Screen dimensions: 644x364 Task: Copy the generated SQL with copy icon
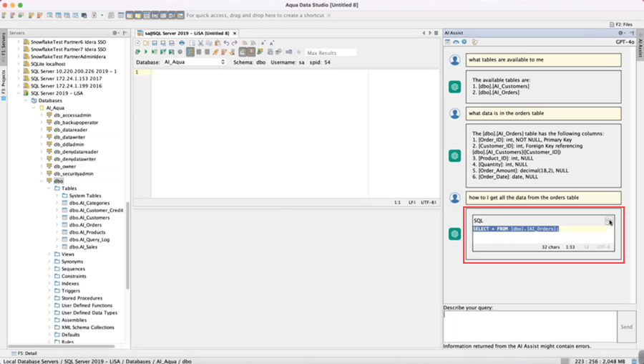tap(608, 221)
